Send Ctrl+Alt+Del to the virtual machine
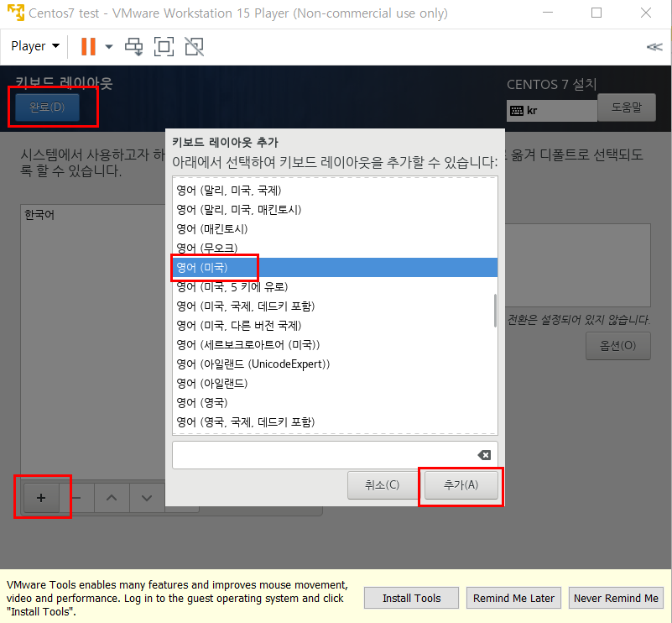The image size is (672, 623). pos(133,46)
